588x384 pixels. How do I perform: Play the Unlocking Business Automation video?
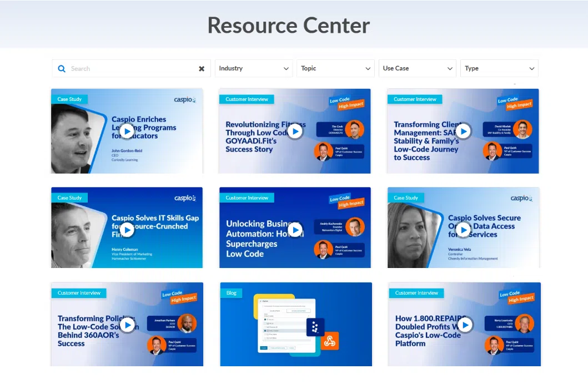tap(295, 229)
